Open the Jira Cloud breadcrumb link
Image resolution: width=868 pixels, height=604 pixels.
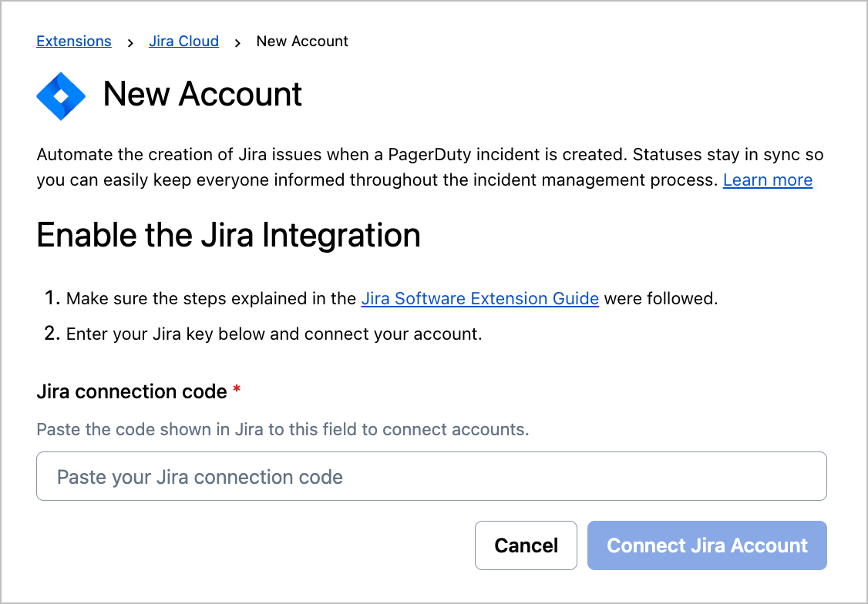click(183, 42)
